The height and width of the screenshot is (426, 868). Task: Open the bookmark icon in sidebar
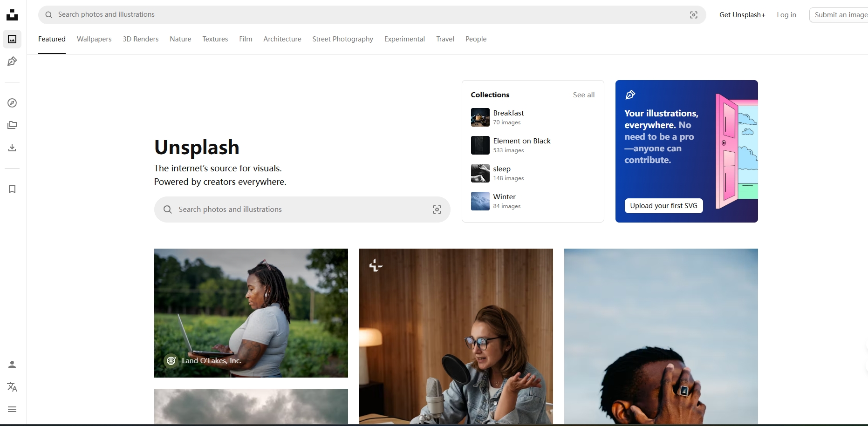click(12, 189)
